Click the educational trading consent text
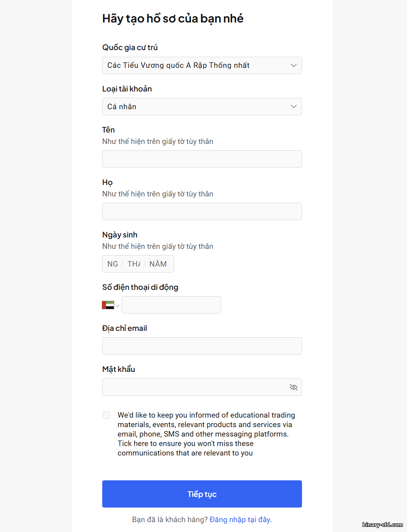 coord(205,434)
